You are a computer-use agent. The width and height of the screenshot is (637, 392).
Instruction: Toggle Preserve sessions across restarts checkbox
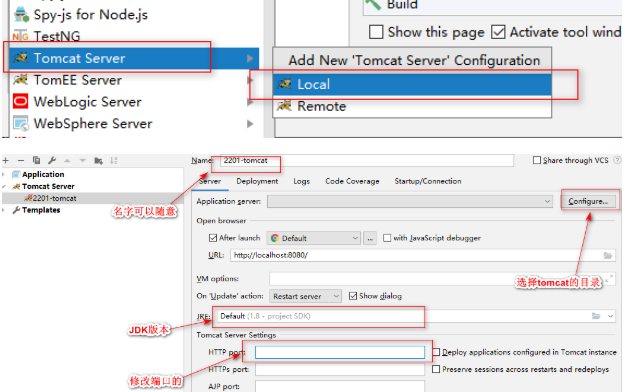[x=436, y=369]
